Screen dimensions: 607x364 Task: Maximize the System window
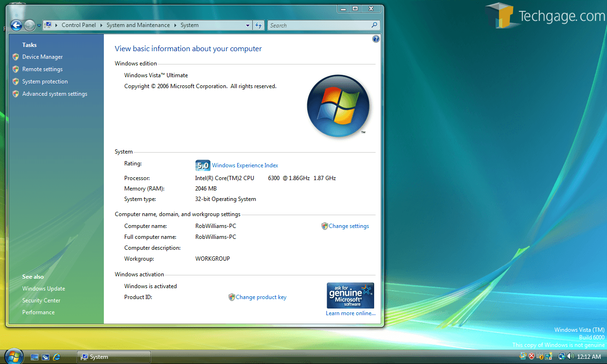pyautogui.click(x=356, y=9)
